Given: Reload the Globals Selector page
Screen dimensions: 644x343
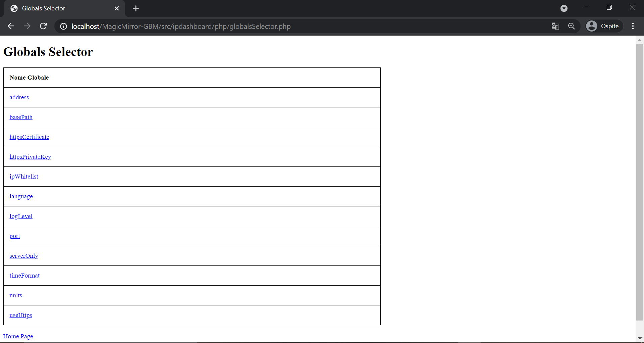Looking at the screenshot, I should pyautogui.click(x=43, y=26).
